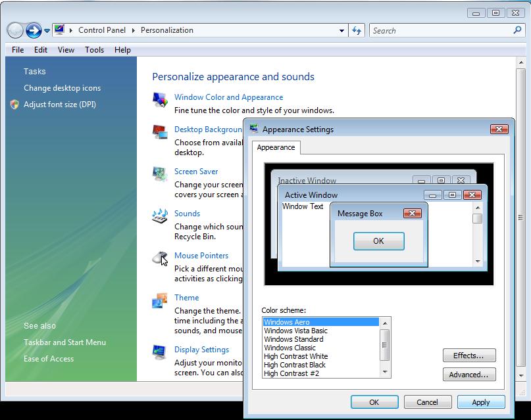Click the Mouse Pointers icon
Viewport: 531px width, 420px height.
point(160,258)
